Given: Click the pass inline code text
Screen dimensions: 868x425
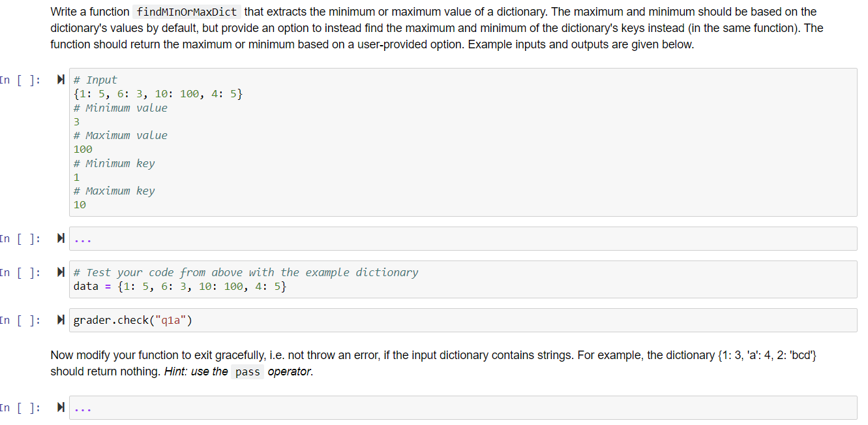Looking at the screenshot, I should 248,371.
